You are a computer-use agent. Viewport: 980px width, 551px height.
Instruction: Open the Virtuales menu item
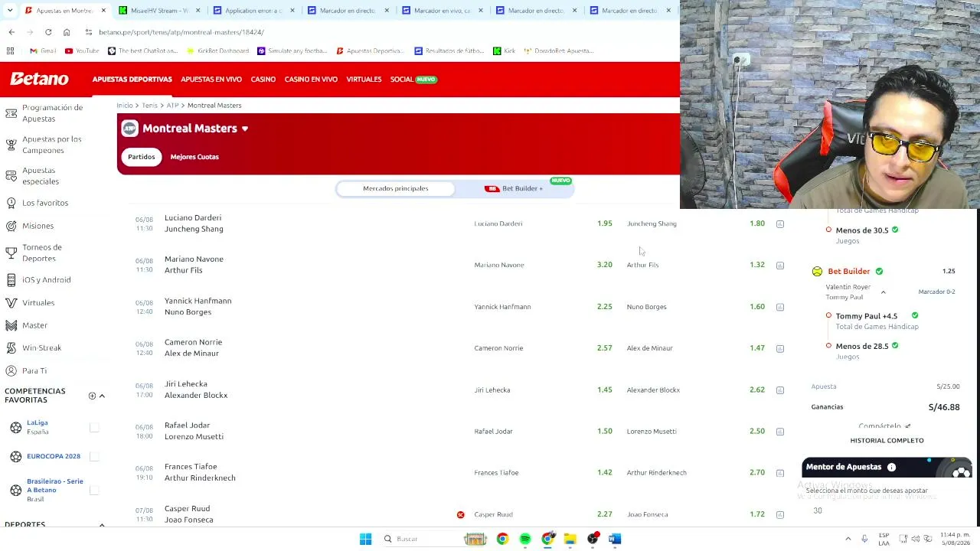[x=364, y=80]
